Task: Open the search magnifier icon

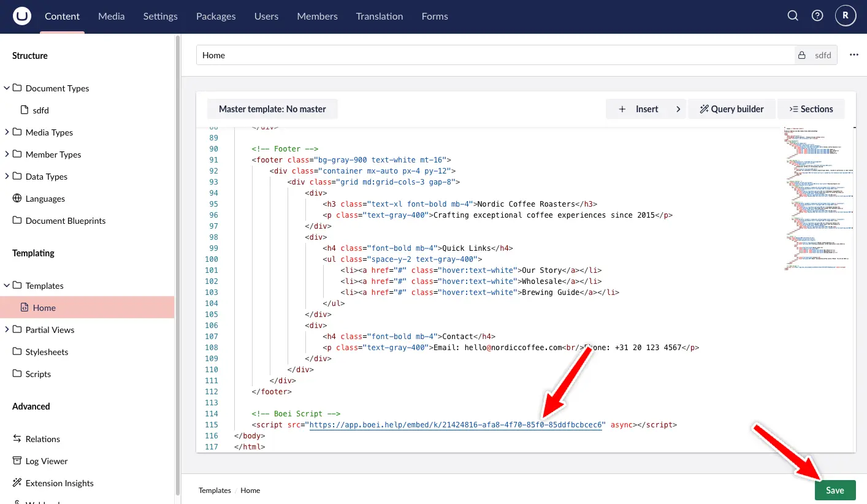Action: point(792,17)
